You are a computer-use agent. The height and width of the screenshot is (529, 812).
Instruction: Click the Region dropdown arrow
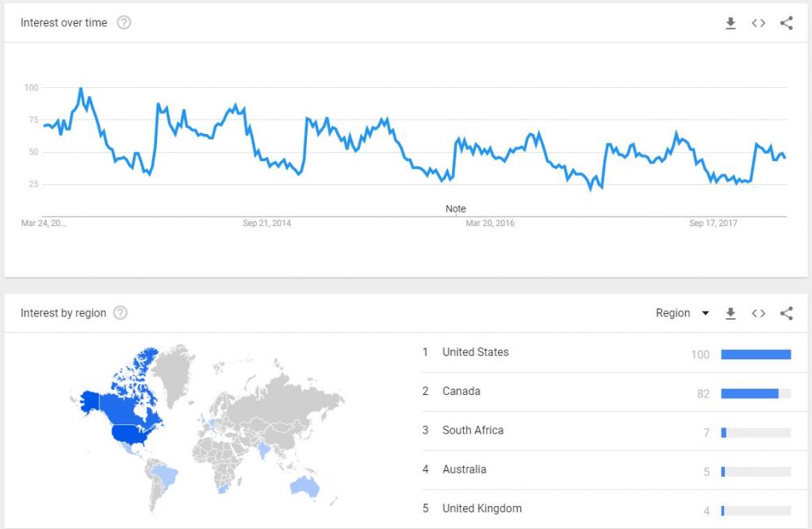(705, 313)
